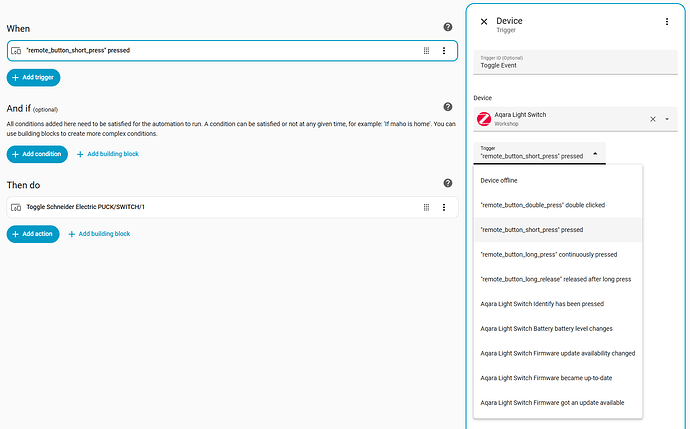Expand the Aqara Light Switch device dropdown
Screen dimensions: 690x429
tap(667, 119)
